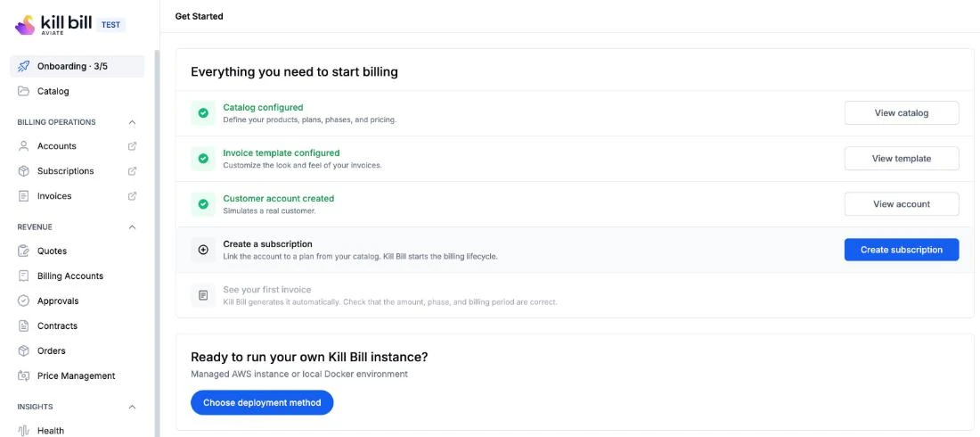Open Accounts via its external-link icon
The width and height of the screenshot is (980, 437).
point(132,146)
